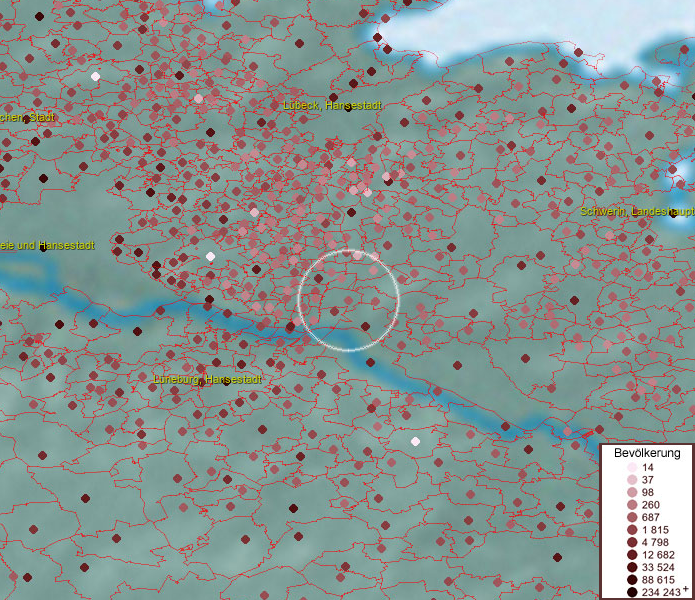Click the black city dot under Lübeck label

click(x=348, y=107)
